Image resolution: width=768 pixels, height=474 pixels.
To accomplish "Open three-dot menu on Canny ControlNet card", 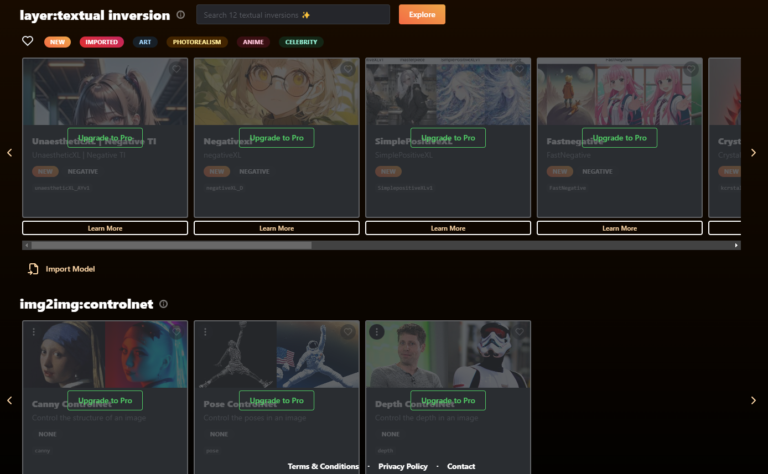I will pyautogui.click(x=33, y=332).
